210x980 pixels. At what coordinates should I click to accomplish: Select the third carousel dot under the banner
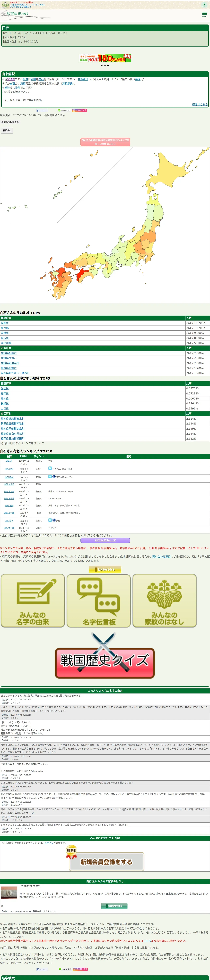pos(108,65)
